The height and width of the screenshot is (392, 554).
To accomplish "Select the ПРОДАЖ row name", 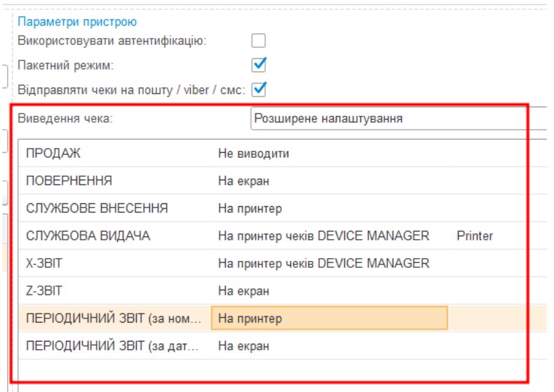I will [x=53, y=154].
